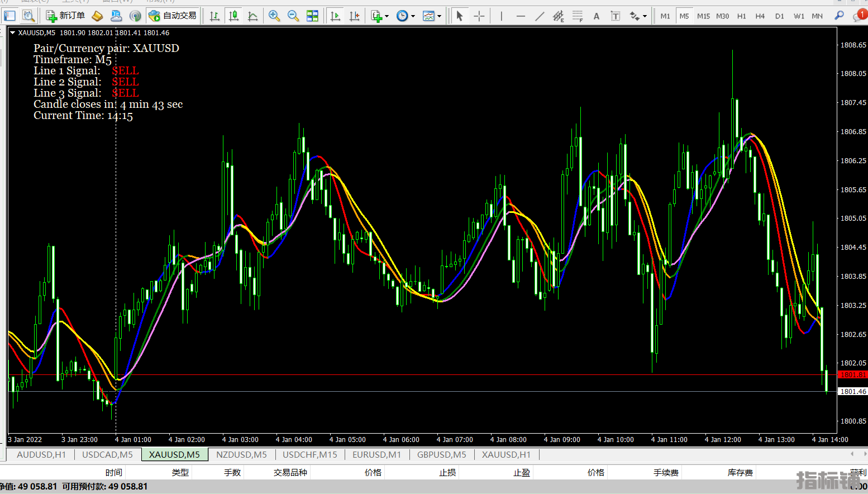Image resolution: width=868 pixels, height=494 pixels.
Task: Click the 手续费 column header
Action: tap(666, 473)
